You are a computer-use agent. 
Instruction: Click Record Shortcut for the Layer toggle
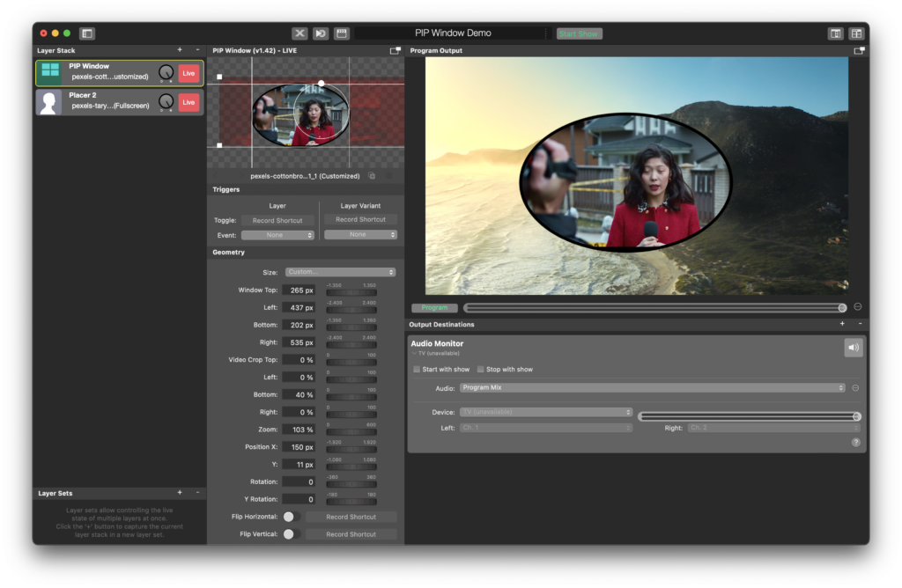coord(278,219)
